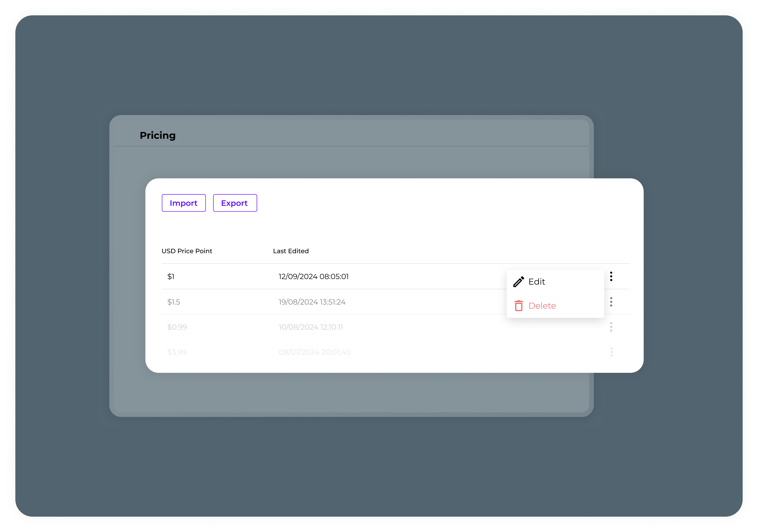758x532 pixels.
Task: Click the red trash Delete icon
Action: (x=518, y=306)
